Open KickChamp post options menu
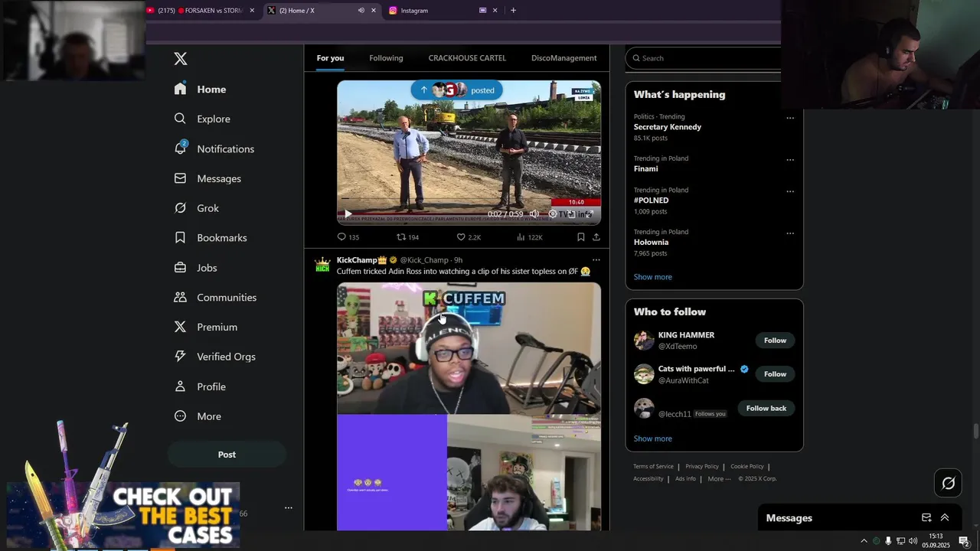This screenshot has height=551, width=980. [596, 260]
